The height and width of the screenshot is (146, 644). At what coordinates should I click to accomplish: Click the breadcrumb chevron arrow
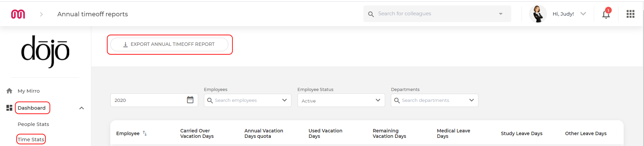[x=41, y=14]
